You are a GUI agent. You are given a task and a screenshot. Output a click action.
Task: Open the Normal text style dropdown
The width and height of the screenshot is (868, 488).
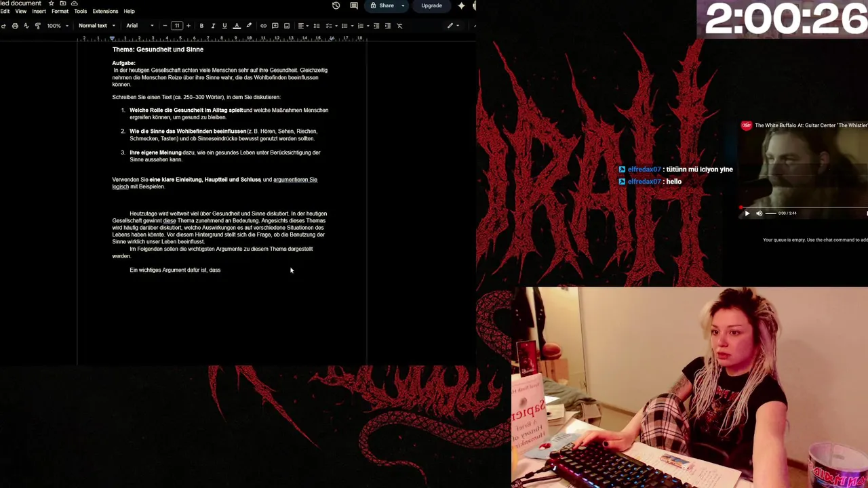click(x=96, y=26)
